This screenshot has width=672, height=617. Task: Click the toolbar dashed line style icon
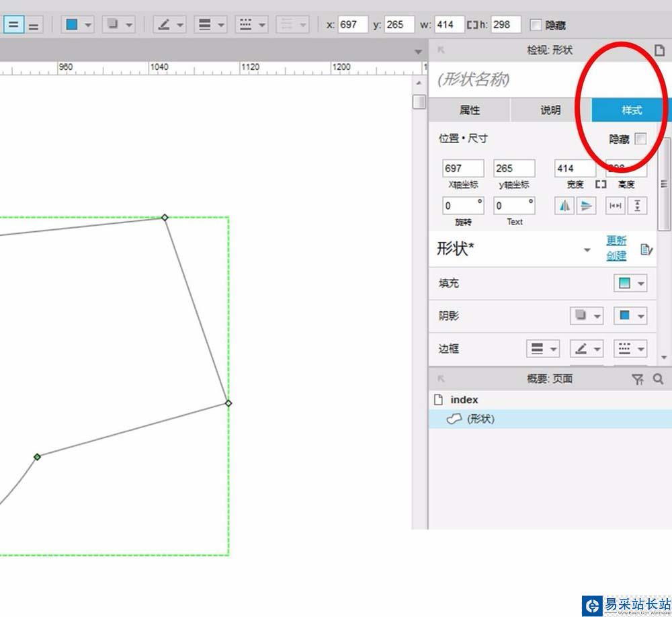[245, 24]
